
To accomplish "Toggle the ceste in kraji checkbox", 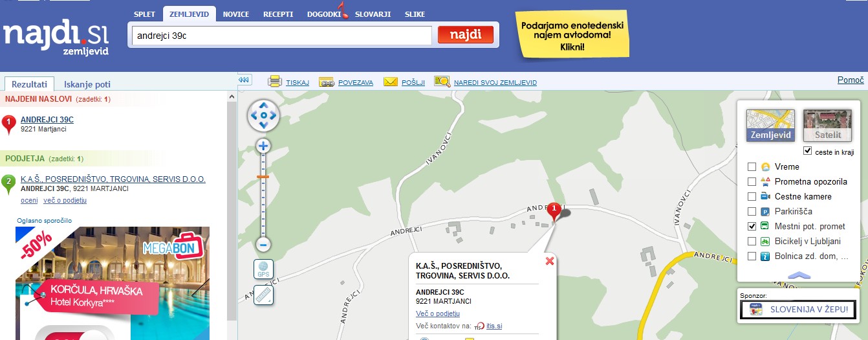I will click(807, 151).
